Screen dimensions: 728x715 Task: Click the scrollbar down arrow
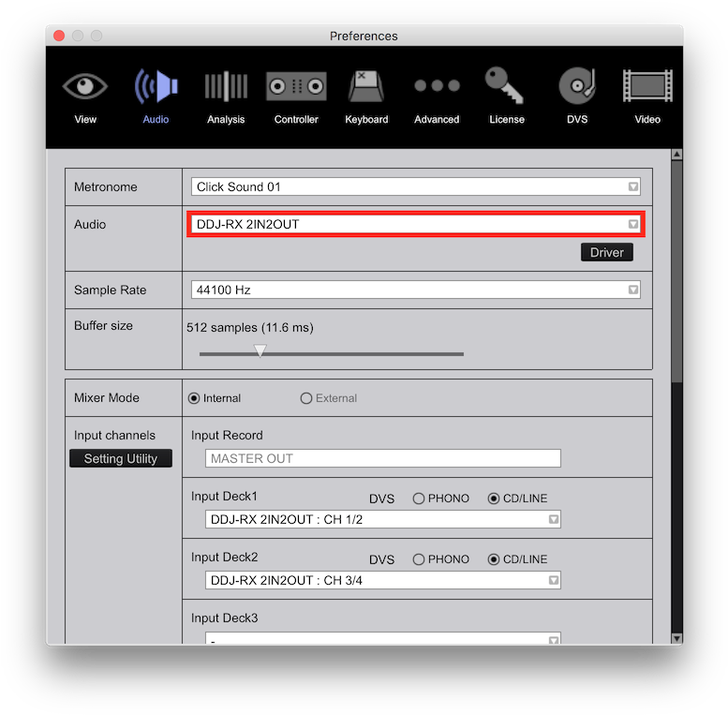pos(676,639)
